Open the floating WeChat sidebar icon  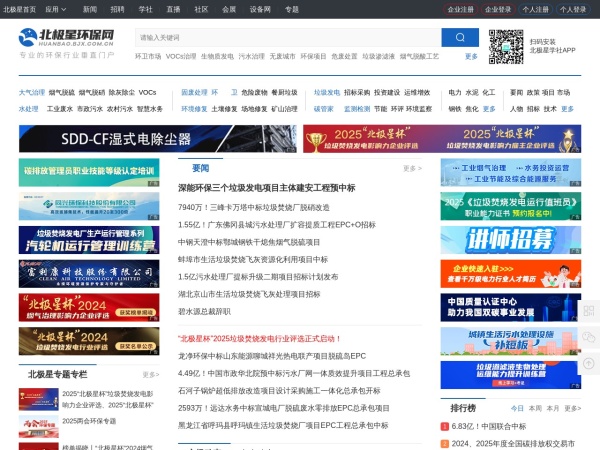point(589,337)
